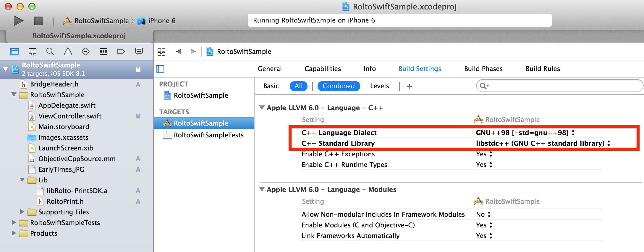
Task: Open the Find navigator
Action: pos(50,52)
